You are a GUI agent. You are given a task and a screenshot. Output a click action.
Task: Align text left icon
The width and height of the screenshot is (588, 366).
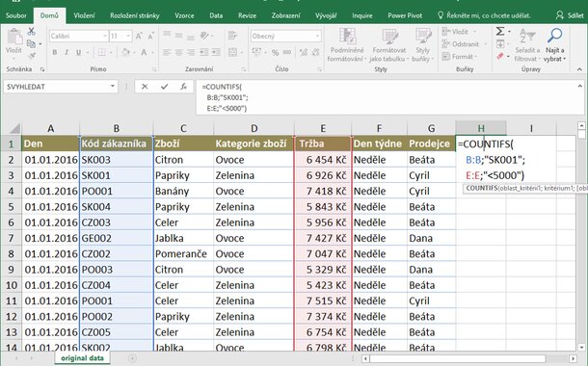coord(167,52)
